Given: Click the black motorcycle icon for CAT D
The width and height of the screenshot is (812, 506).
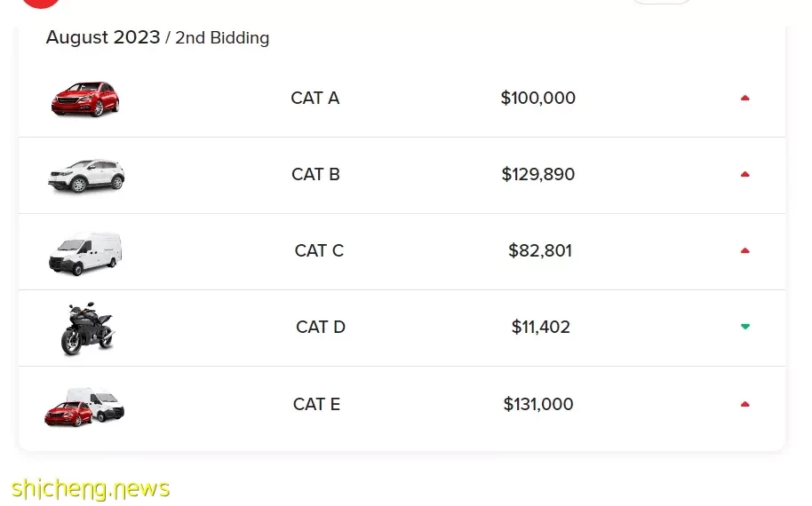Looking at the screenshot, I should tap(88, 328).
